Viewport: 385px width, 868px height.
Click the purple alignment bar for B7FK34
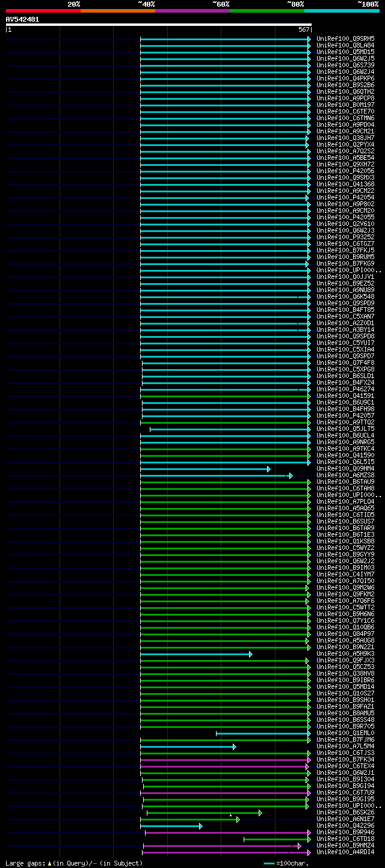click(226, 760)
